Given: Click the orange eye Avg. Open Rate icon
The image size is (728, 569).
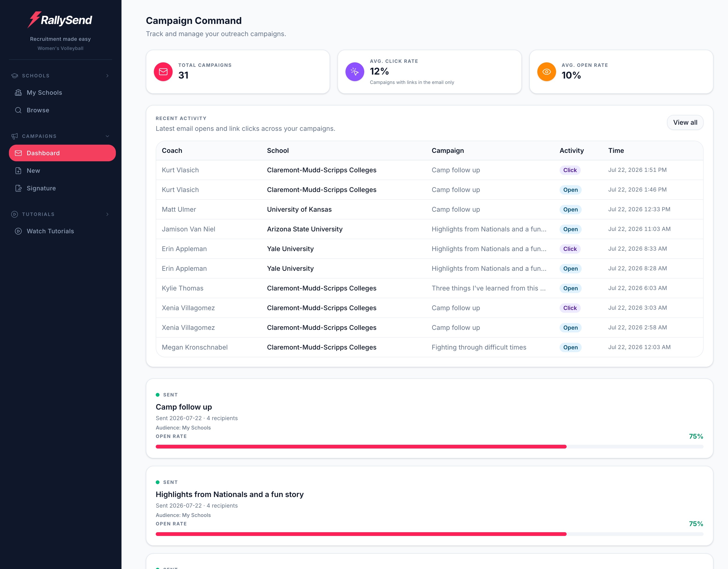Looking at the screenshot, I should click(547, 72).
